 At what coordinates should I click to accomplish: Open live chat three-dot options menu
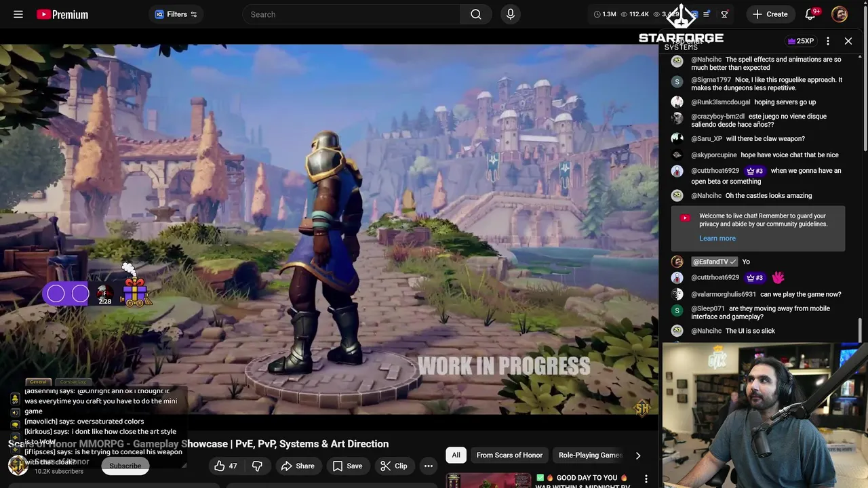pyautogui.click(x=828, y=41)
